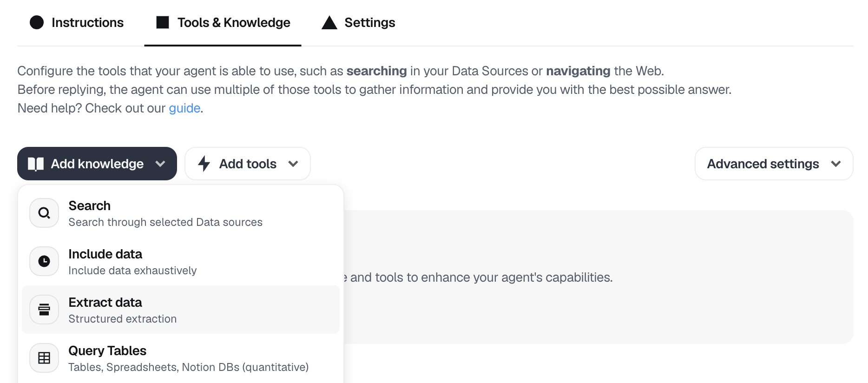Click the square icon beside Tools & Knowledge

(163, 22)
